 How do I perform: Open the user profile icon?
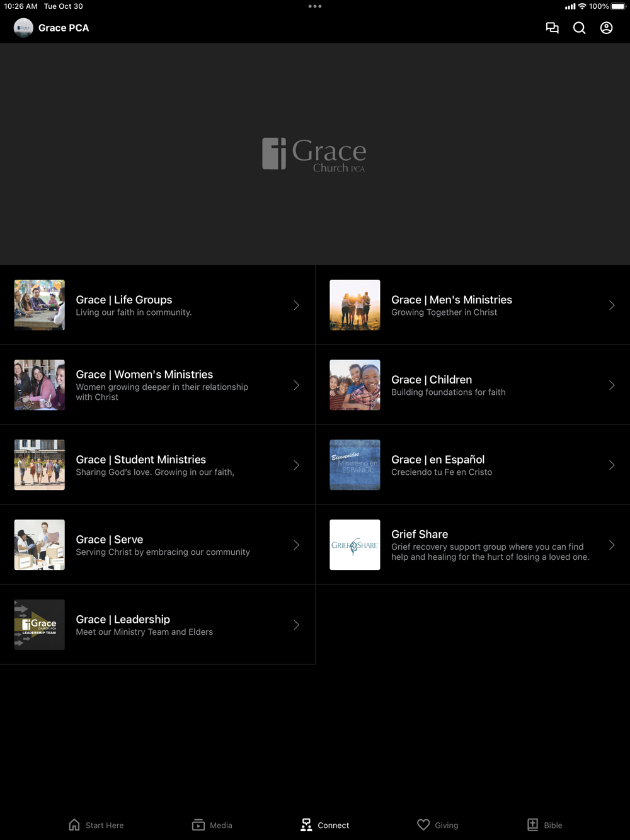606,28
